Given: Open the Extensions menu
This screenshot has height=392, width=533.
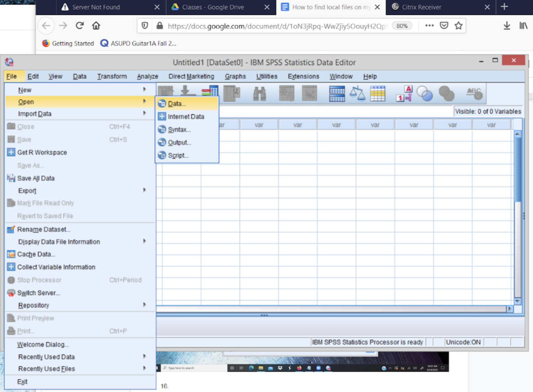Looking at the screenshot, I should click(x=303, y=76).
